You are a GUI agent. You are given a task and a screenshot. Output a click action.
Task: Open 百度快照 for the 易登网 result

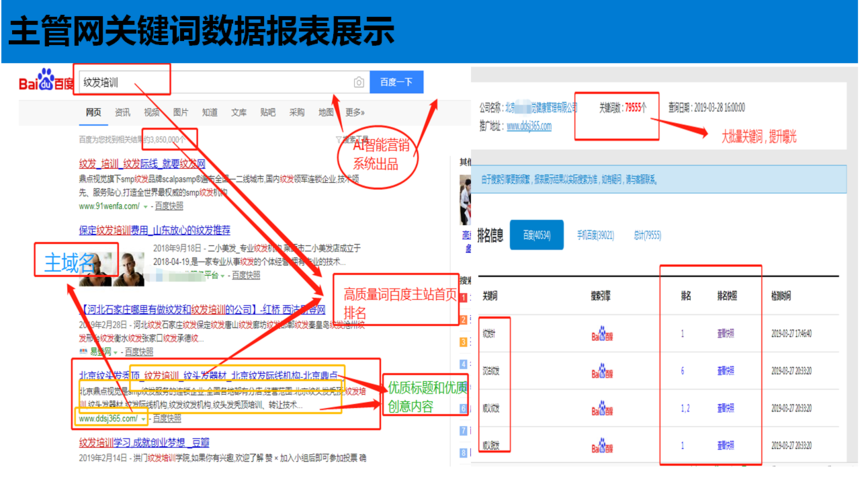tap(139, 351)
